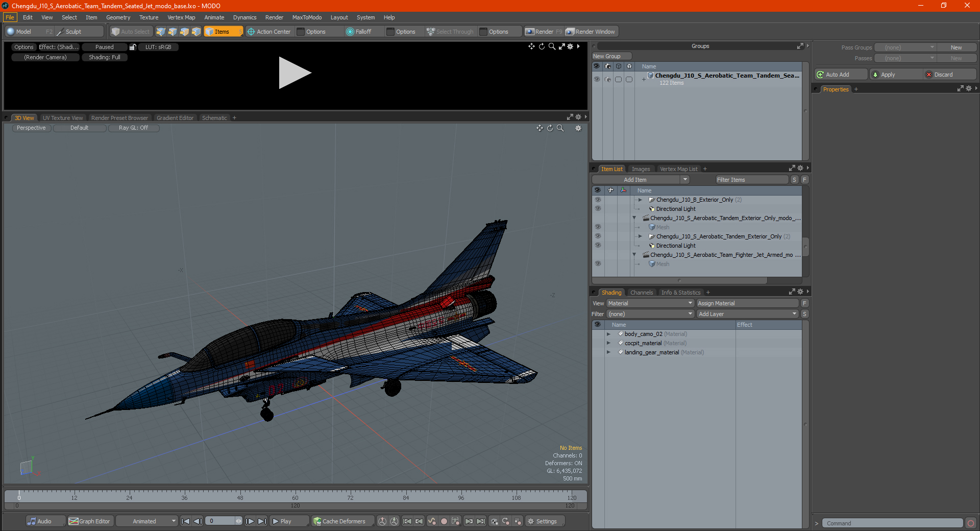Viewport: 980px width, 531px height.
Task: Toggle visibility of the group in Groups panel
Action: click(x=597, y=79)
